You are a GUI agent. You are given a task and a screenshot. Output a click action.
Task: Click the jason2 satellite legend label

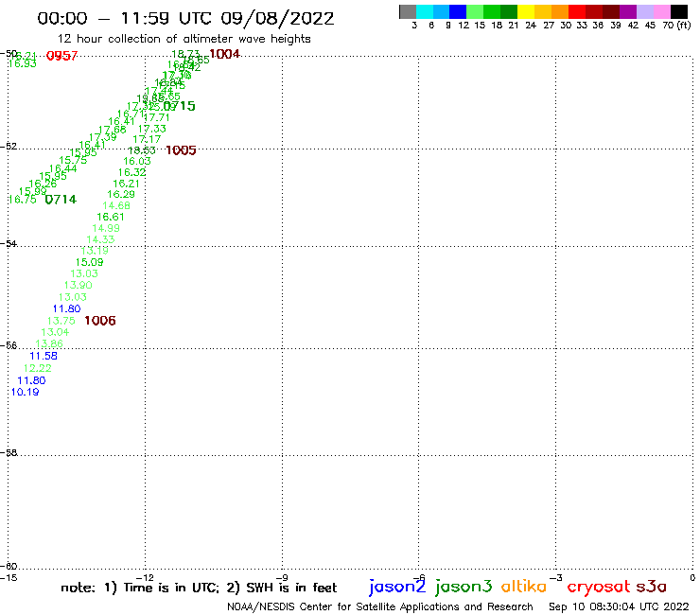(397, 587)
